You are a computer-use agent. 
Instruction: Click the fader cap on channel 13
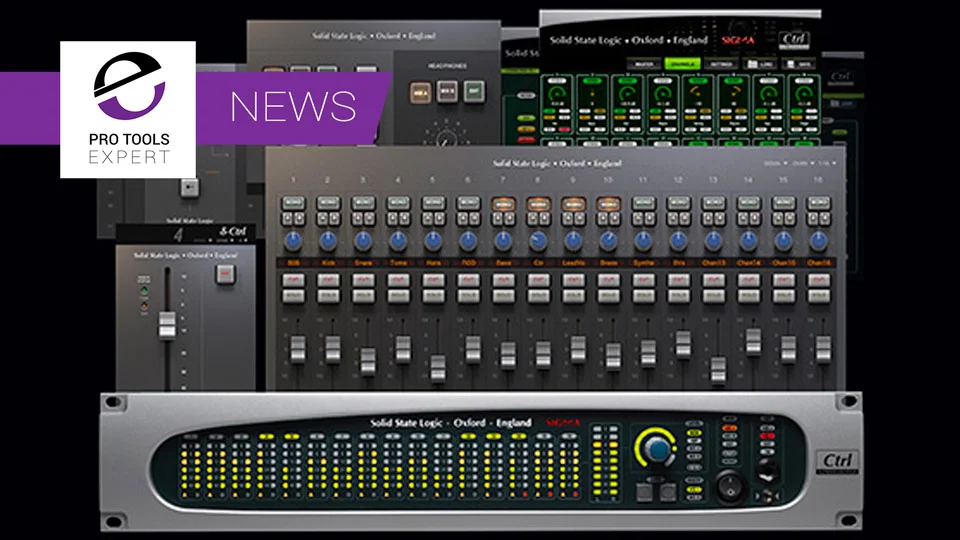(718, 370)
